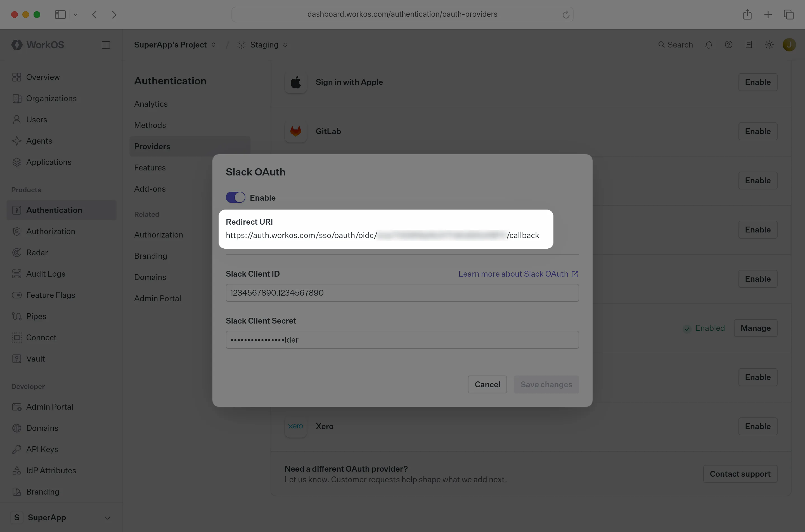The width and height of the screenshot is (805, 532).
Task: Open related Admin Portal link
Action: coord(157,298)
